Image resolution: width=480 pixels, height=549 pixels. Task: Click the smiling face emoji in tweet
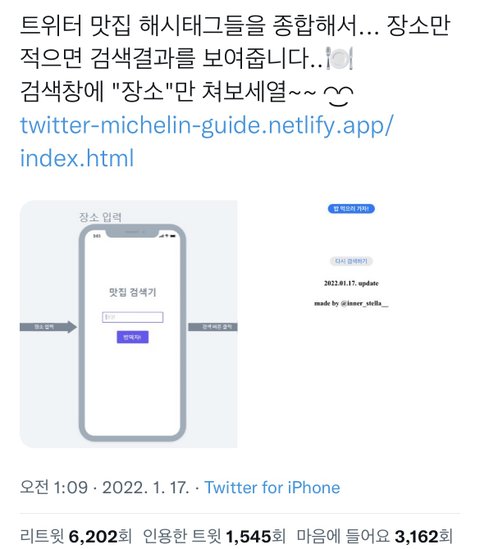[x=338, y=94]
